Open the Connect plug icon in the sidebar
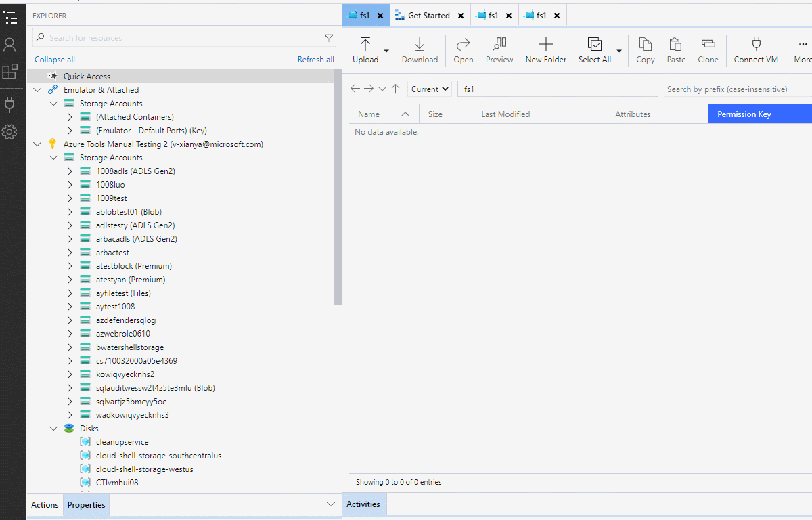Image resolution: width=812 pixels, height=520 pixels. coord(9,104)
